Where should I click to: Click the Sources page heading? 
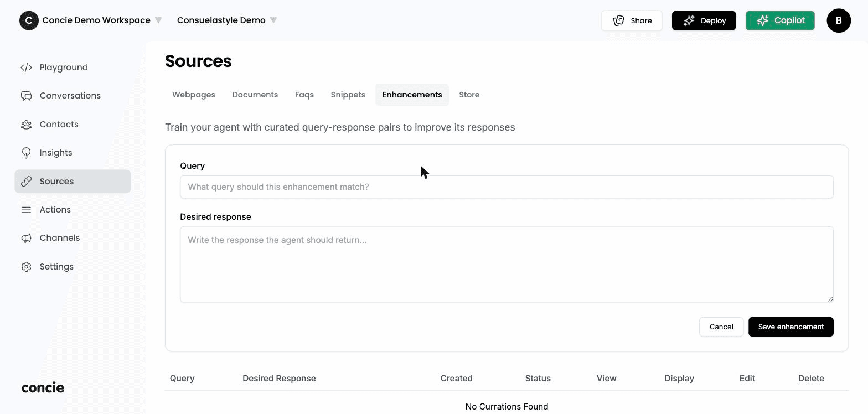click(x=198, y=61)
